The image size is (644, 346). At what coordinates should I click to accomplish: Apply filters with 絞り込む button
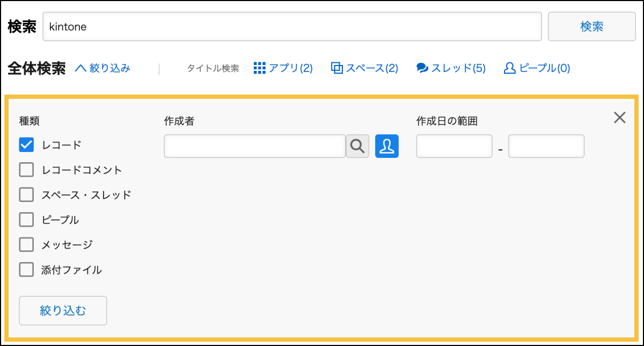[x=63, y=311]
